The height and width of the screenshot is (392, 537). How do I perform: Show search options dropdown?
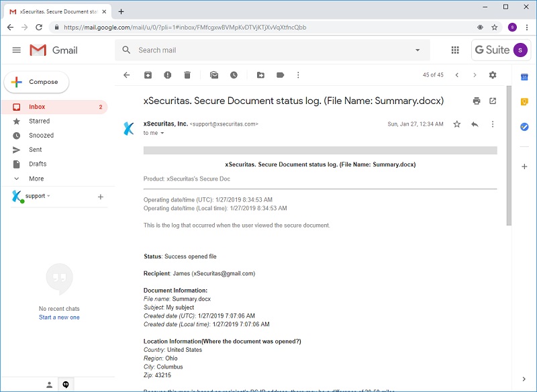pyautogui.click(x=418, y=50)
